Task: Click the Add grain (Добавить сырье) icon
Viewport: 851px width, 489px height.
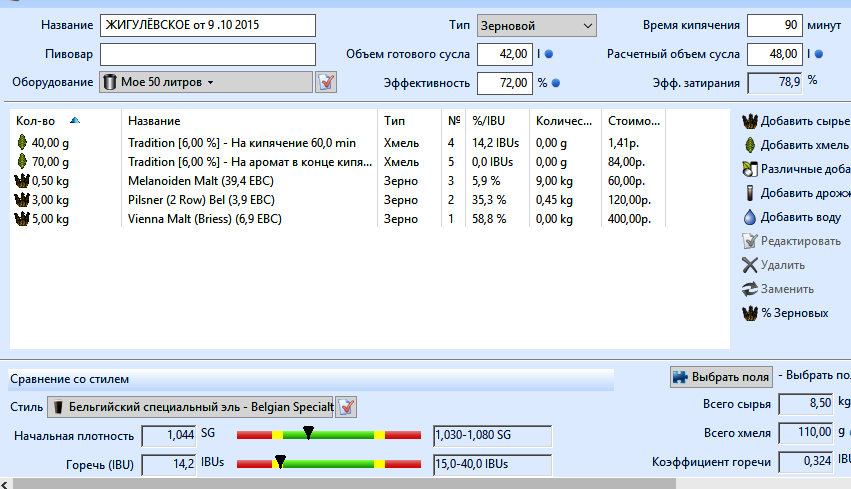Action: click(x=750, y=121)
